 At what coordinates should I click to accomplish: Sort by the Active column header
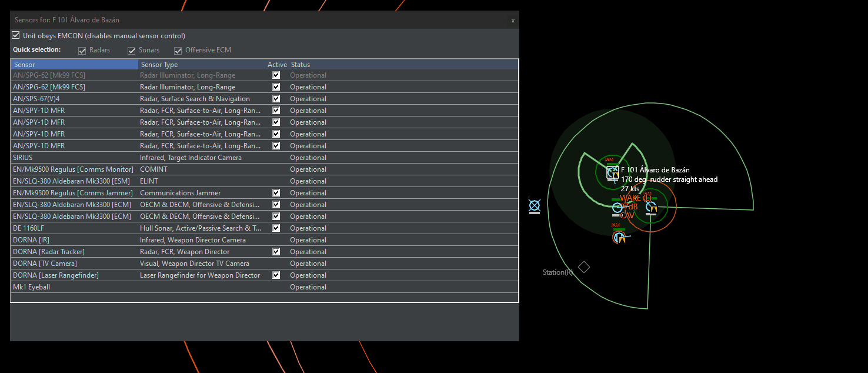pyautogui.click(x=277, y=65)
